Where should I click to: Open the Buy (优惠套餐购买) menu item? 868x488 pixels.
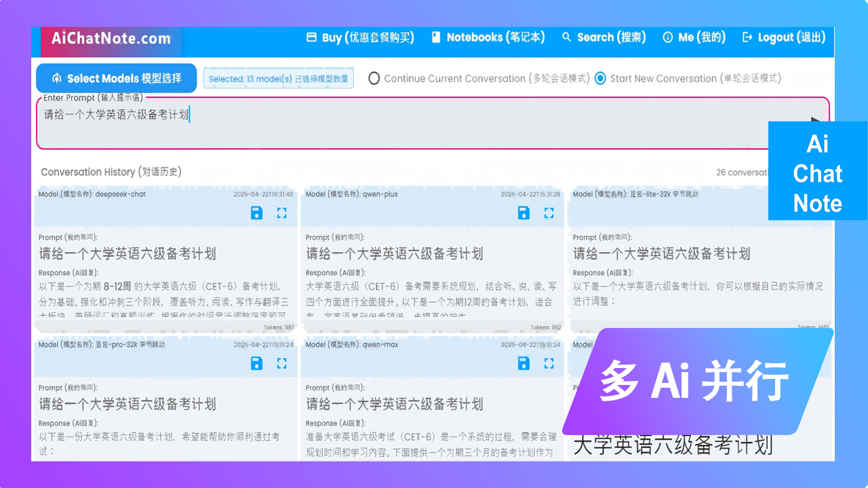pos(360,37)
